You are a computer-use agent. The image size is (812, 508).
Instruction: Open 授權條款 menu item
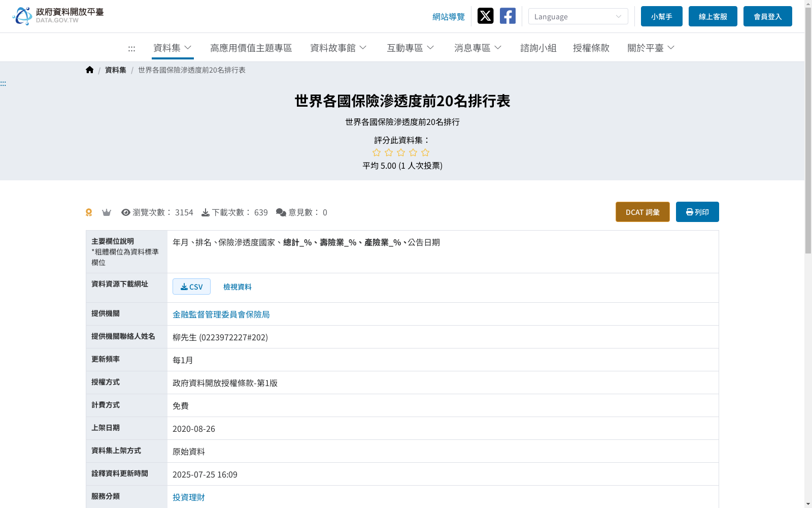click(x=591, y=48)
